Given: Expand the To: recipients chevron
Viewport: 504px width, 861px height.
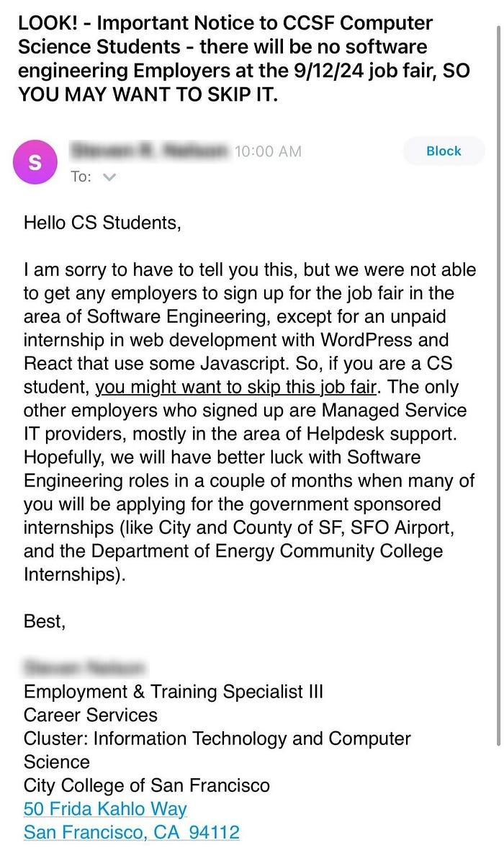Looking at the screenshot, I should coord(109,177).
